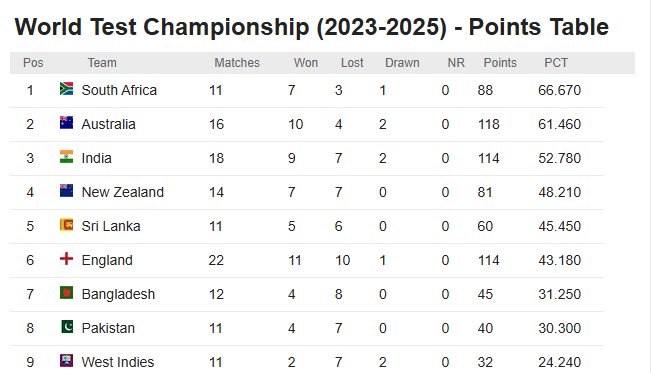The width and height of the screenshot is (651, 373).
Task: Click the Drawn column header
Action: tap(402, 63)
